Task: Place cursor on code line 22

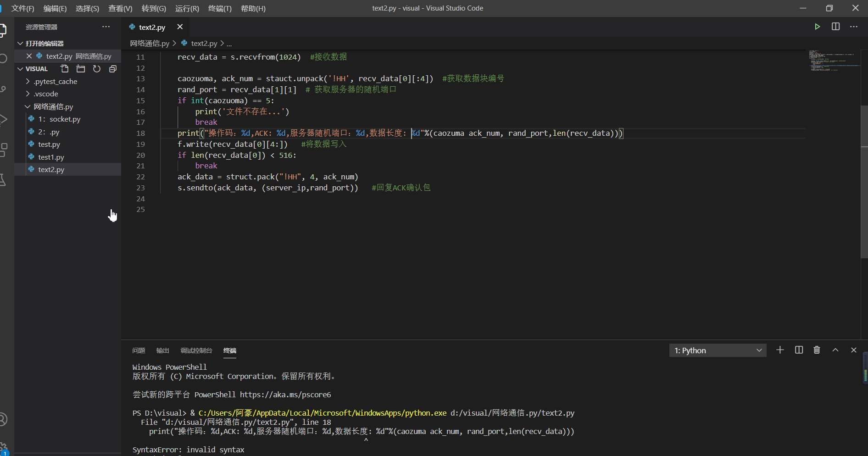Action: (268, 177)
